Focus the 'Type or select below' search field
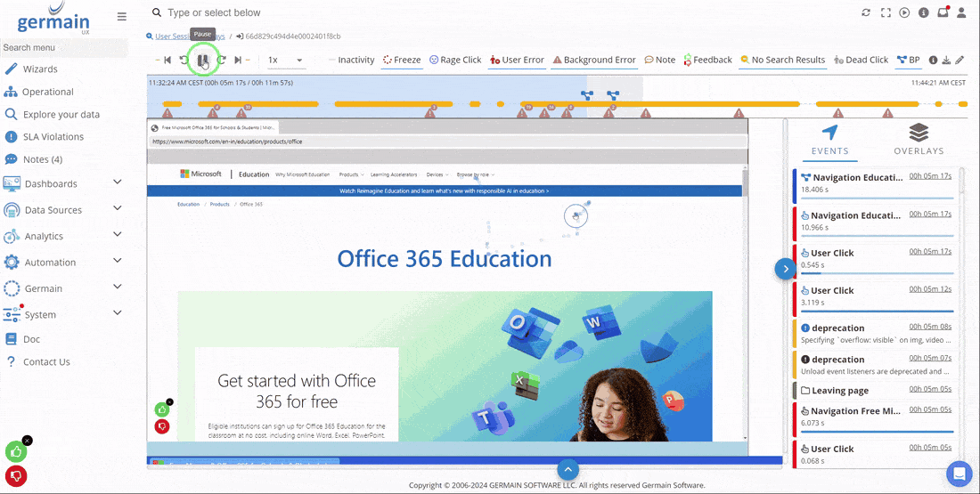The width and height of the screenshot is (980, 494). click(500, 12)
